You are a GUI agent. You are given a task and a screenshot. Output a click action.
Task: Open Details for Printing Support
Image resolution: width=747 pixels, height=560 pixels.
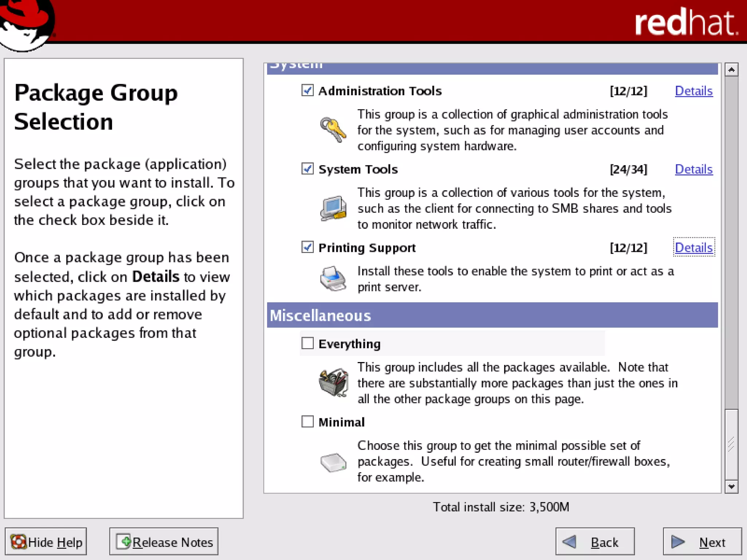[693, 248]
